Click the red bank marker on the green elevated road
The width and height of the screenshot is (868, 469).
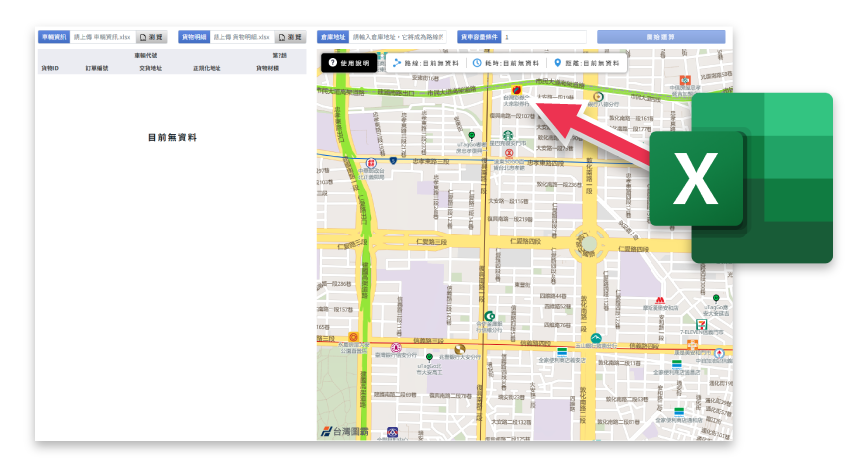click(x=516, y=90)
